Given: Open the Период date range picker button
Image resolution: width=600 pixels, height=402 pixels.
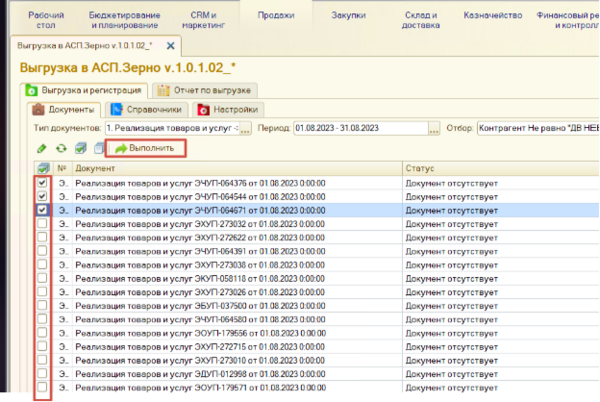Looking at the screenshot, I should point(433,129).
